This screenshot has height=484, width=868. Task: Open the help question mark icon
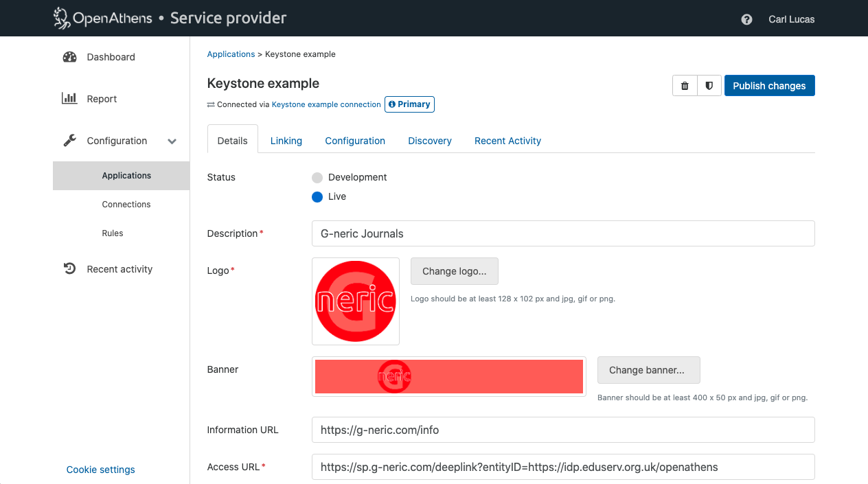click(746, 19)
